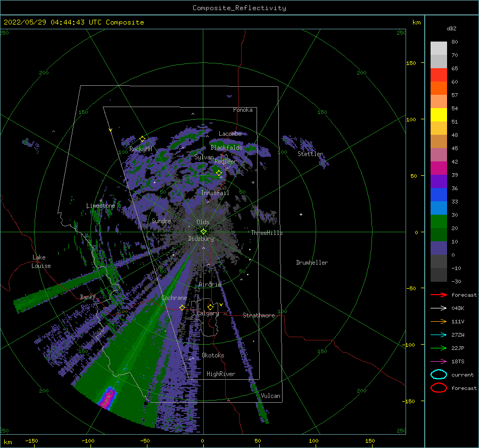Viewport: 479px width, 448px height.
Task: Click the Ponoka city label
Action: pos(243,110)
